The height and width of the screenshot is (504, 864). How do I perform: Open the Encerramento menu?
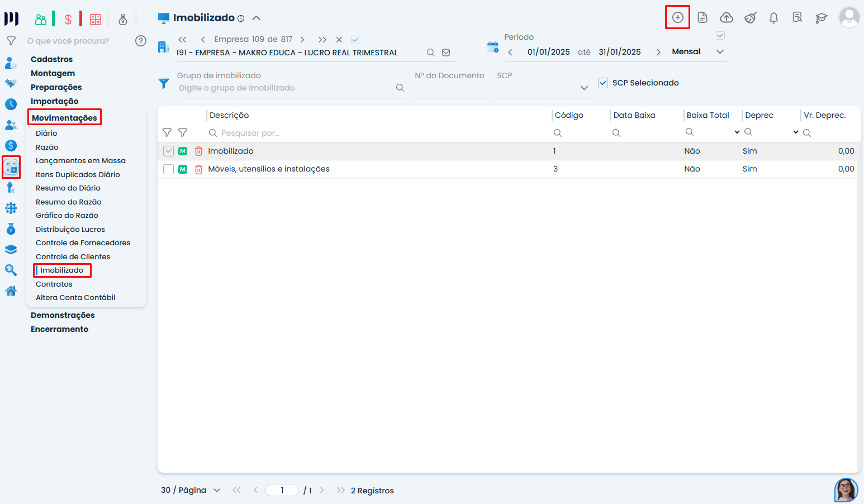point(59,329)
